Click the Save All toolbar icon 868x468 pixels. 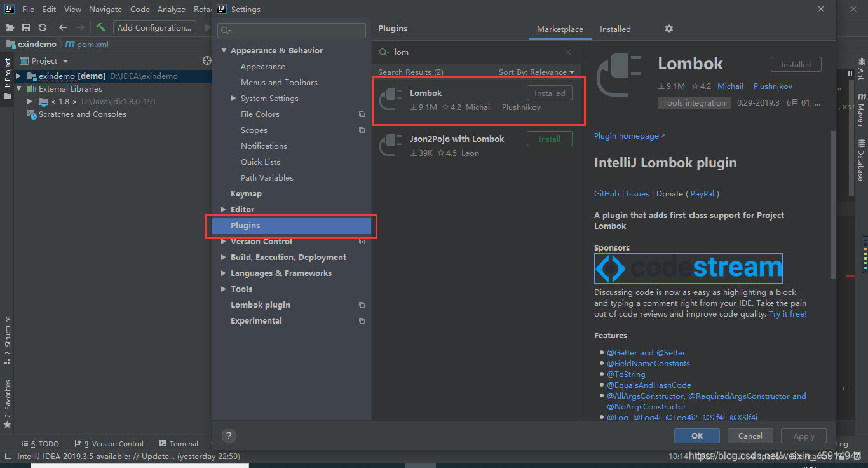pos(26,27)
